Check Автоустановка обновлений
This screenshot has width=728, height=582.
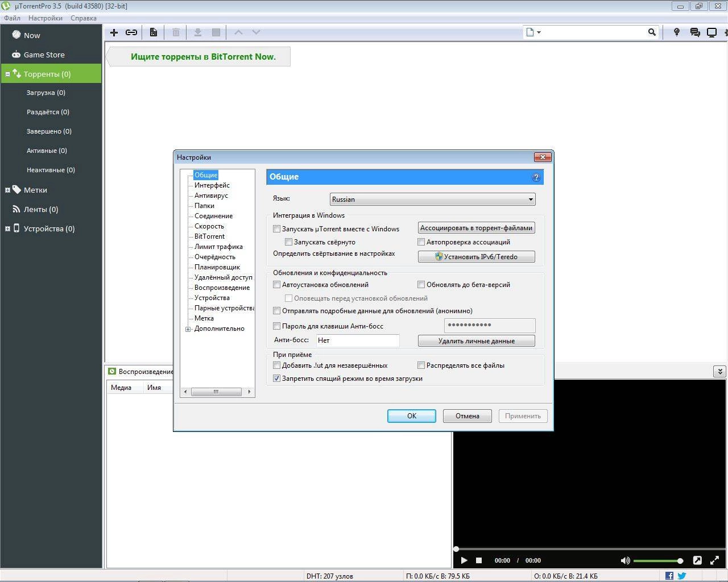click(277, 284)
